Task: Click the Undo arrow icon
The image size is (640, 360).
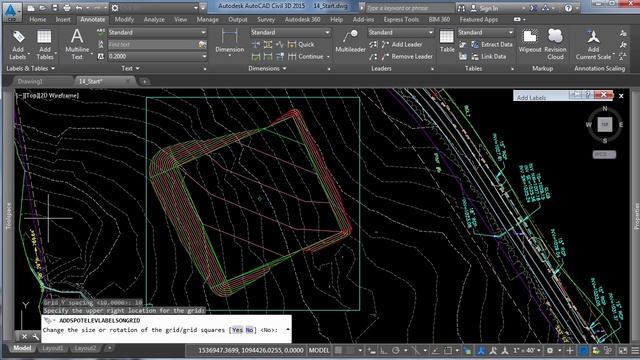Action: [x=79, y=8]
